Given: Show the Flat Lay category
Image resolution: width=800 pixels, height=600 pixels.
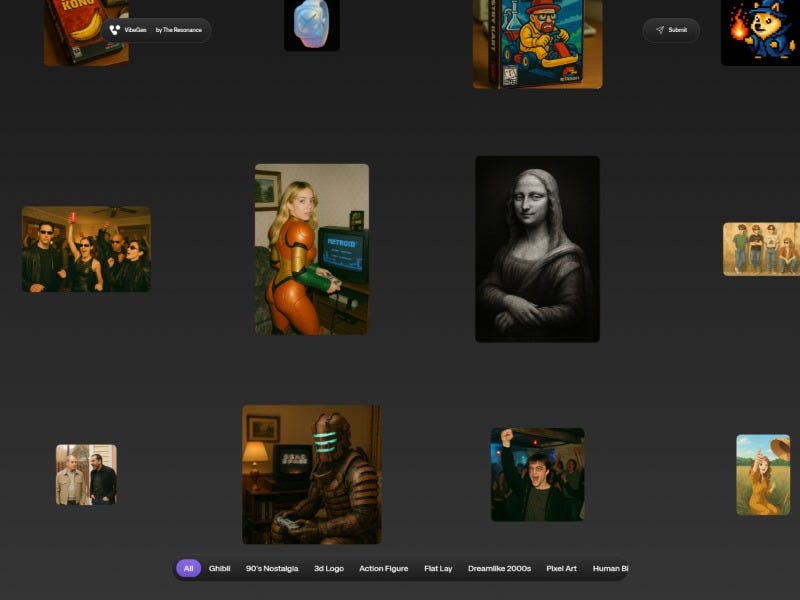Looking at the screenshot, I should (x=438, y=568).
